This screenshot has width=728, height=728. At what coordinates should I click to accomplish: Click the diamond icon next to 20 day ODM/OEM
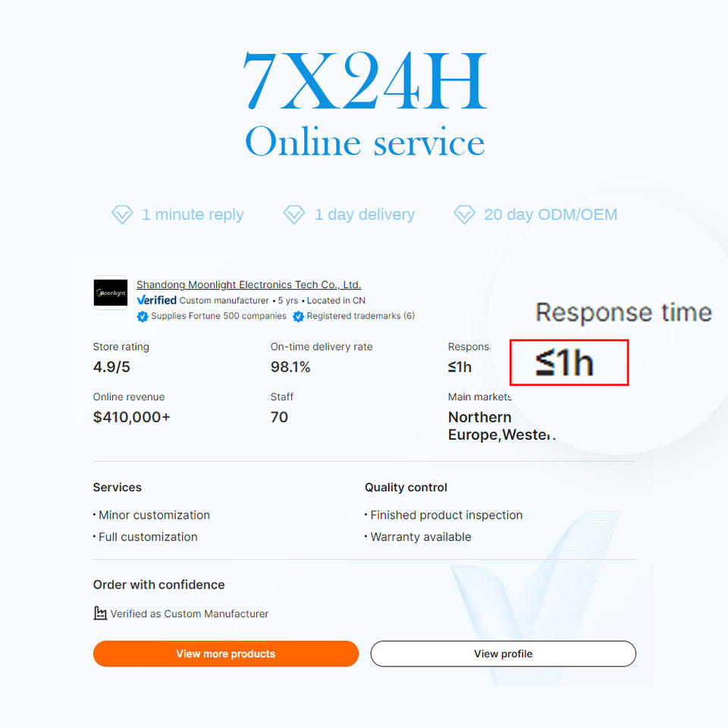pos(464,215)
